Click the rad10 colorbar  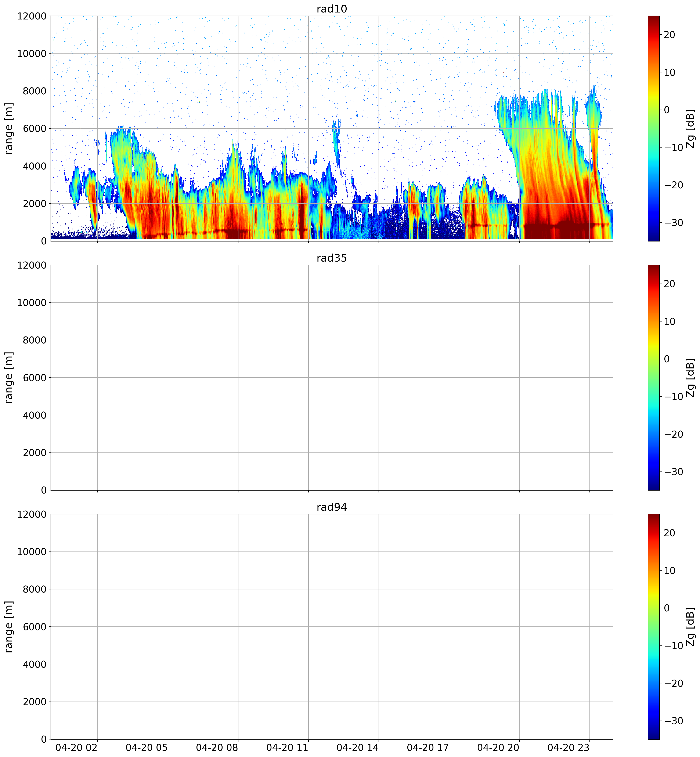tap(653, 128)
